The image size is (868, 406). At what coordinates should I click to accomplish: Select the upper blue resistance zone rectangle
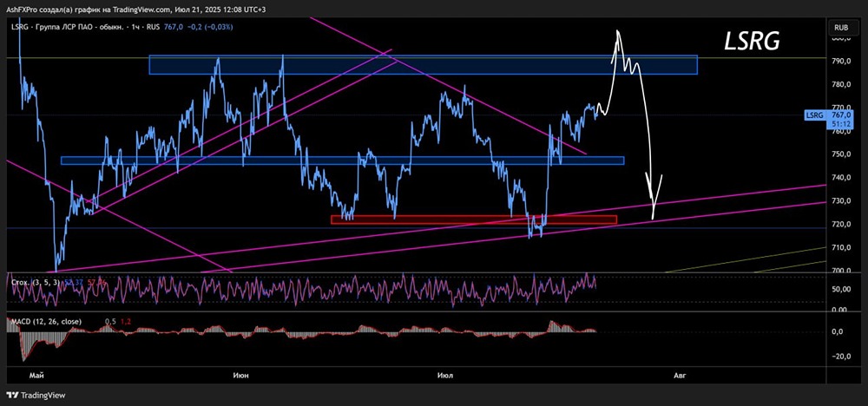pyautogui.click(x=423, y=65)
